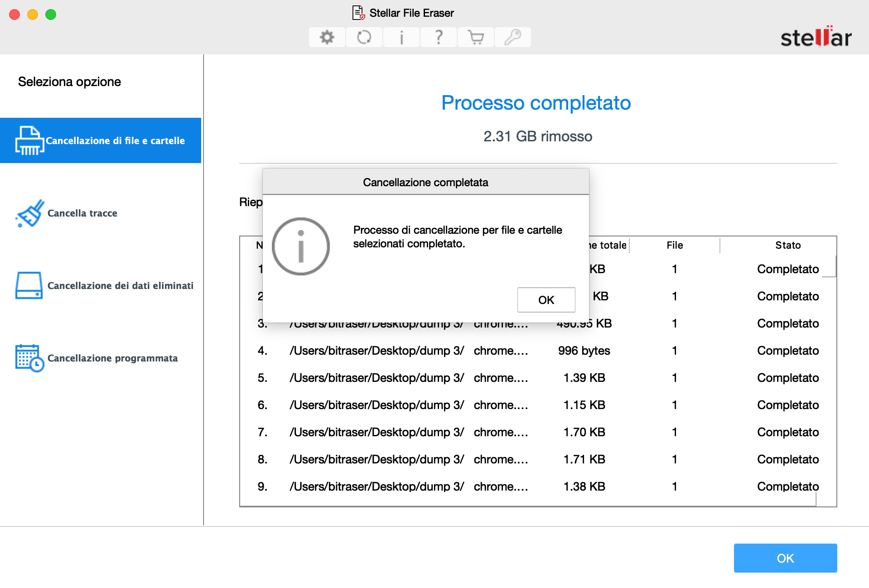The image size is (869, 588).
Task: Click the file shredder icon in sidebar
Action: tap(29, 140)
